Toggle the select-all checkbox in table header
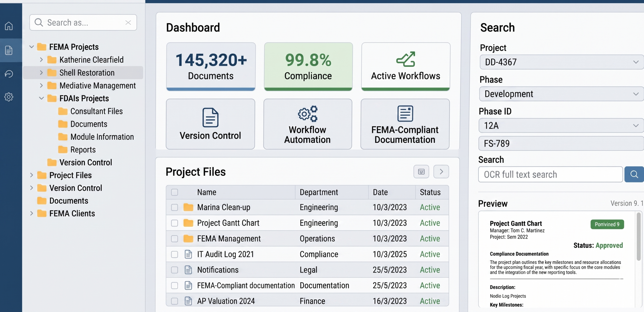644x312 pixels. pos(174,192)
